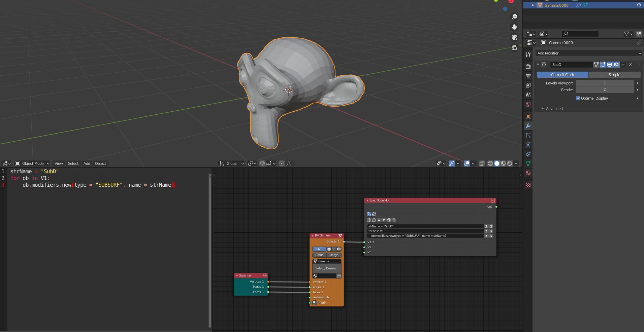The width and height of the screenshot is (644, 332).
Task: Collapse the SubD modifier panel
Action: [x=538, y=65]
